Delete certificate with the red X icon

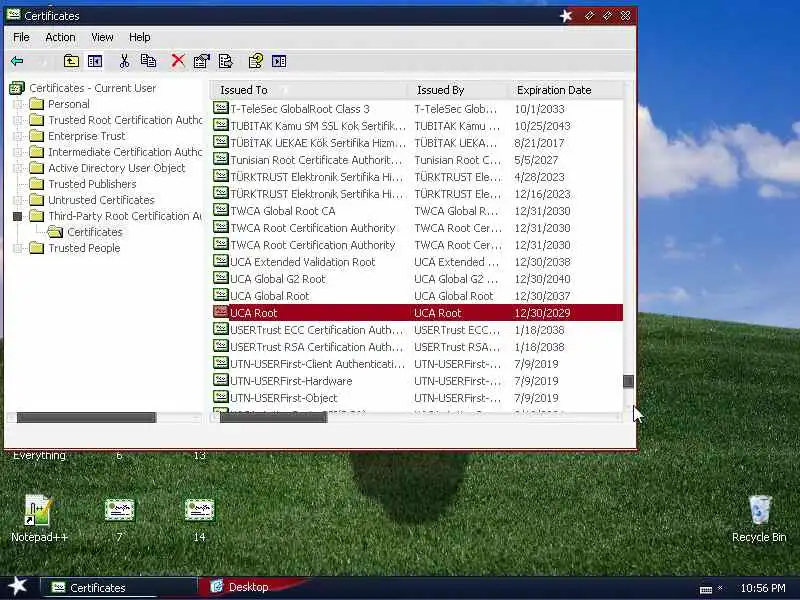pos(178,61)
